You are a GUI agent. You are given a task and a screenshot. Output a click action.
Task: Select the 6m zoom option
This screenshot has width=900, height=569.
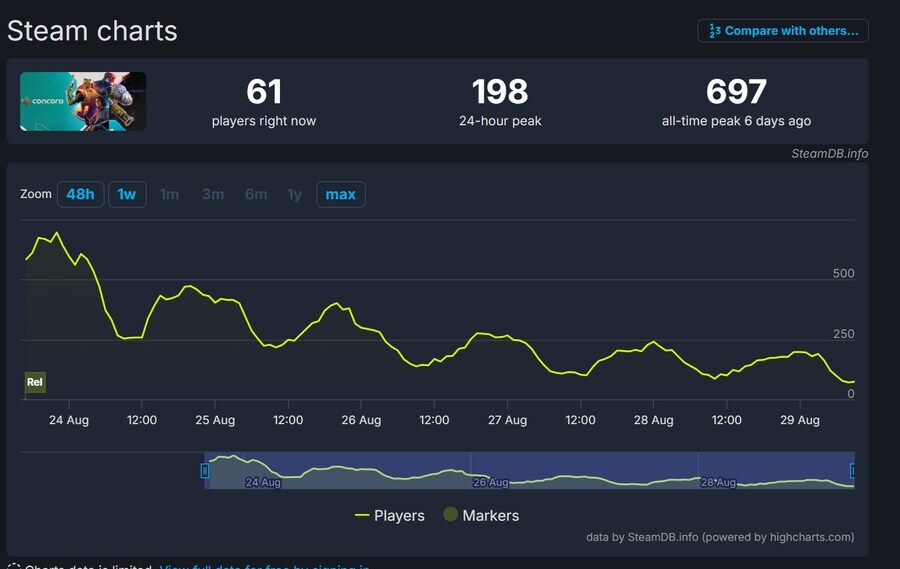coord(256,195)
